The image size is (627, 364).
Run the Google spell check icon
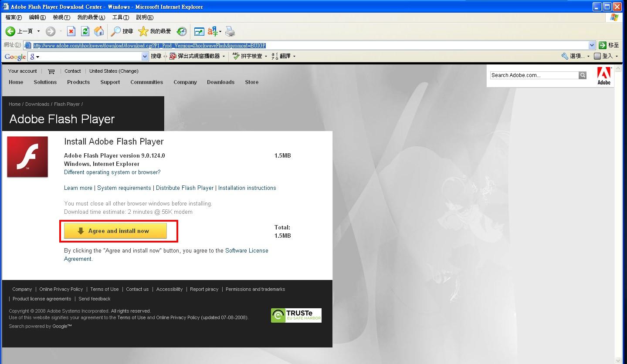(236, 56)
